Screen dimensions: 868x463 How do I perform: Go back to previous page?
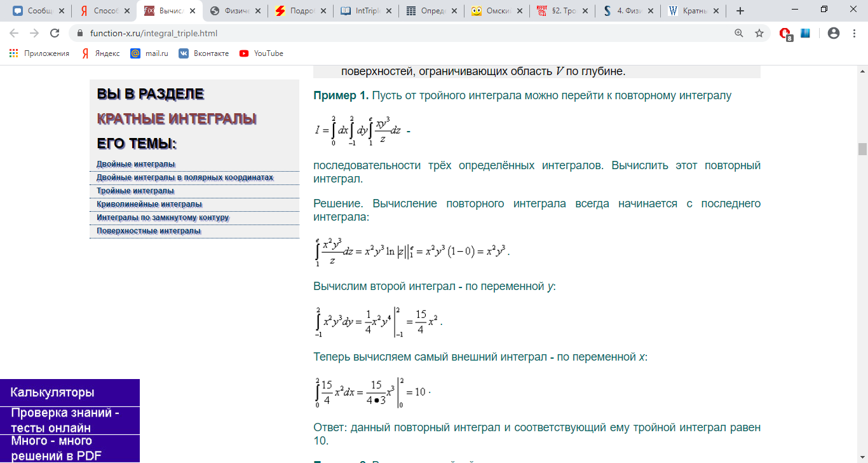(x=14, y=33)
